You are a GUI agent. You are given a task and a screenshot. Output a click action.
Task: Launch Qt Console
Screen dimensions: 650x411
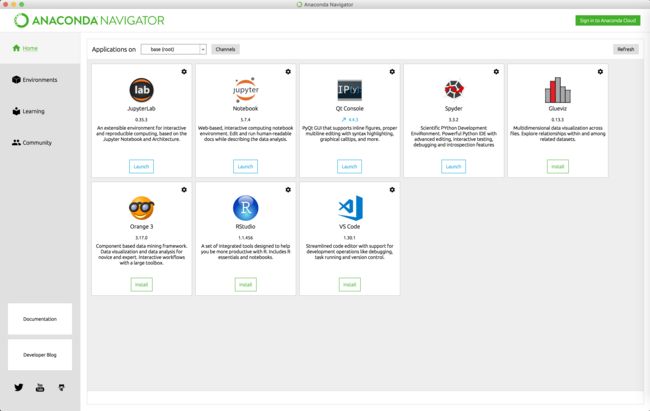pos(349,166)
